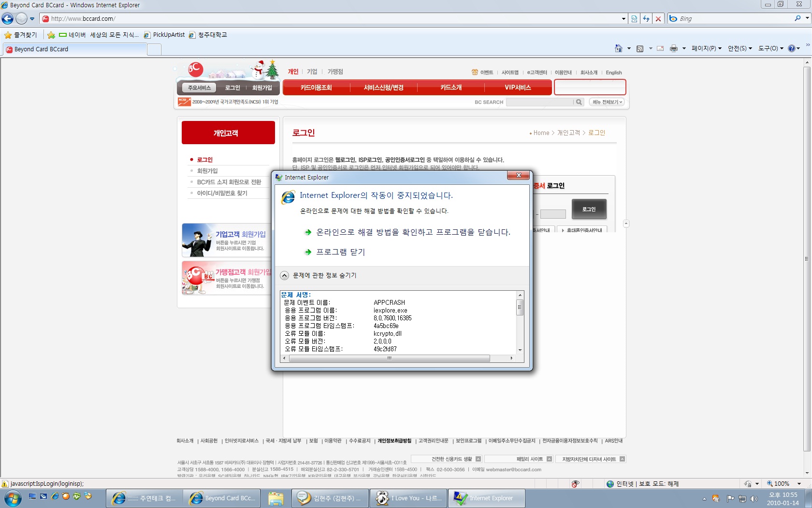The width and height of the screenshot is (812, 508).
Task: Click Internet Explorer quick launch icon
Action: tap(55, 496)
